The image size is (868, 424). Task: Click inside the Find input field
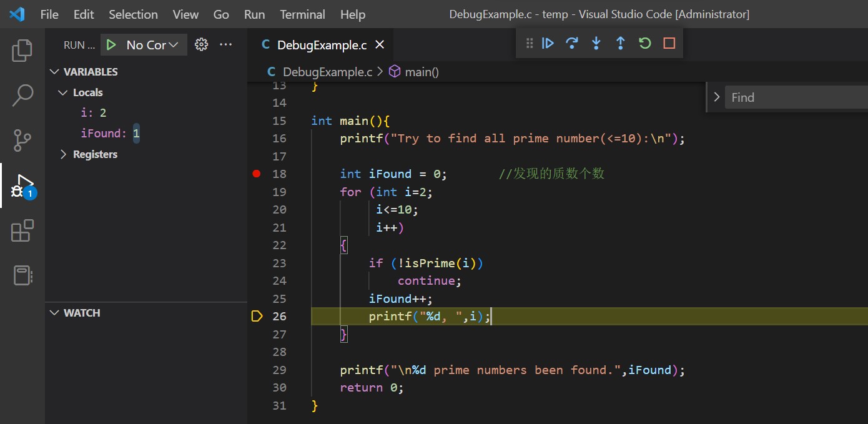[x=796, y=97]
